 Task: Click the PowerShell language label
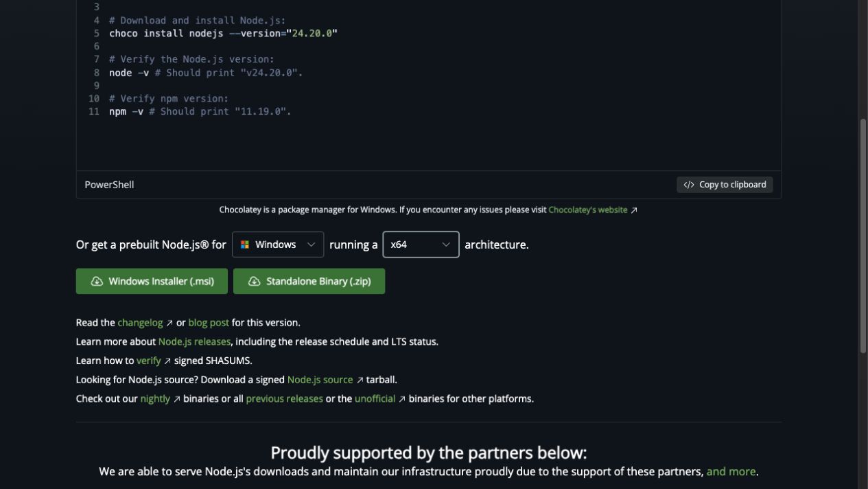(109, 185)
